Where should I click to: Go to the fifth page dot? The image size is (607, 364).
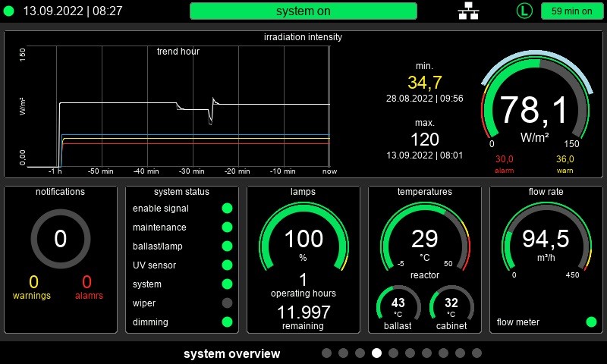pos(393,353)
